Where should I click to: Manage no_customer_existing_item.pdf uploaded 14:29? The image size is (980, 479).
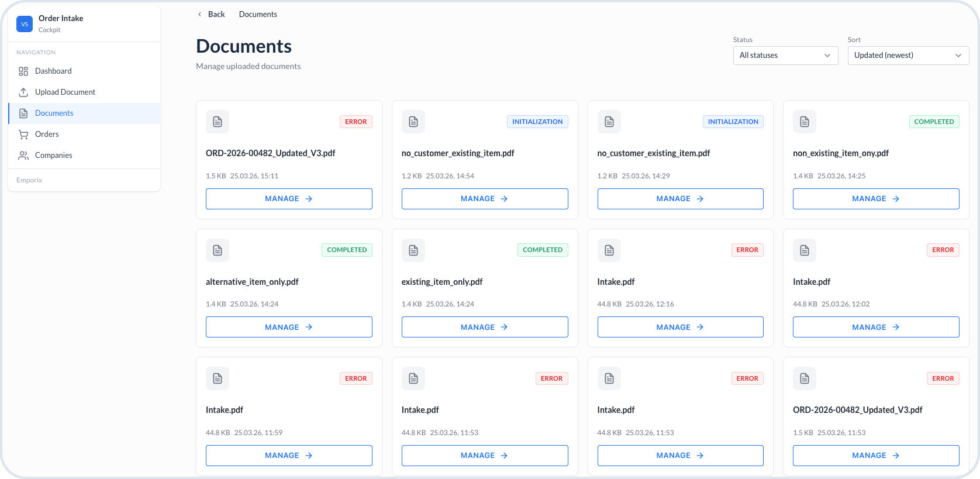(680, 199)
